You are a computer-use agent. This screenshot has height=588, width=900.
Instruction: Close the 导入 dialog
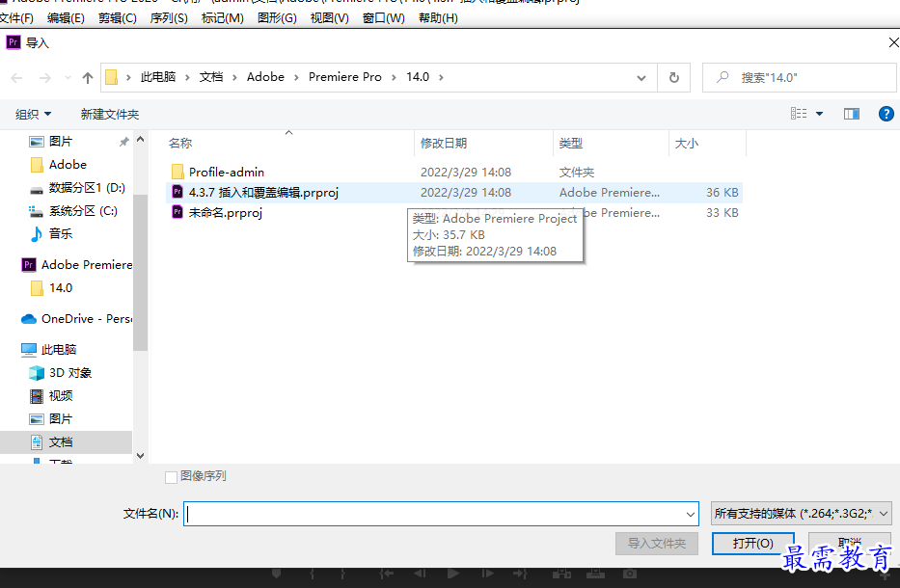[x=893, y=42]
